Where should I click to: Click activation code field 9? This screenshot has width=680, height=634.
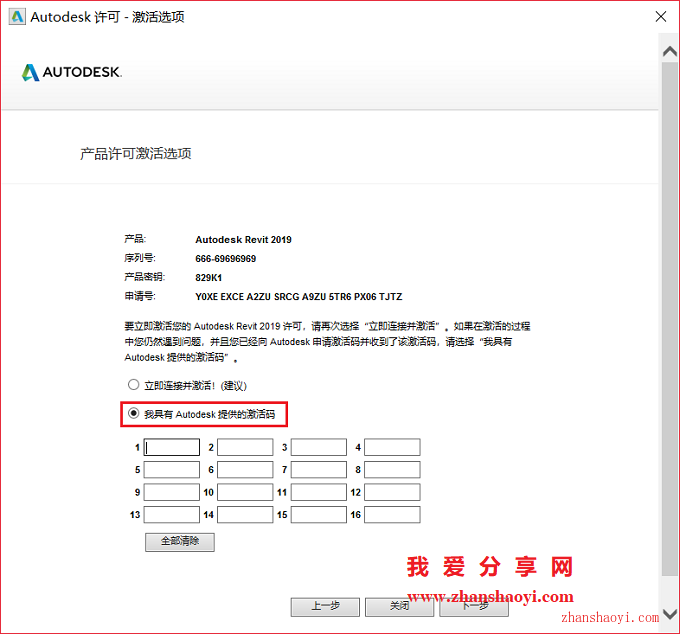(172, 492)
